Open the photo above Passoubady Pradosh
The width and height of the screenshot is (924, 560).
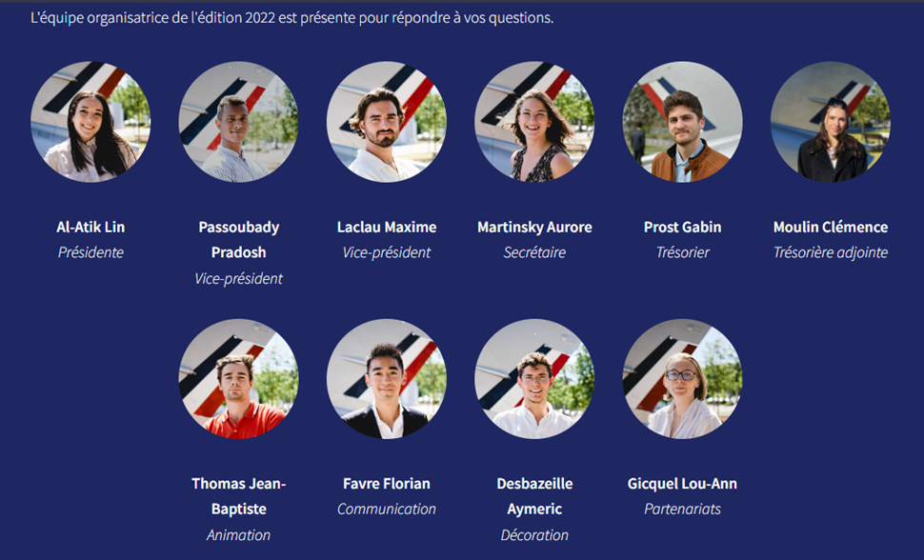coord(239,122)
